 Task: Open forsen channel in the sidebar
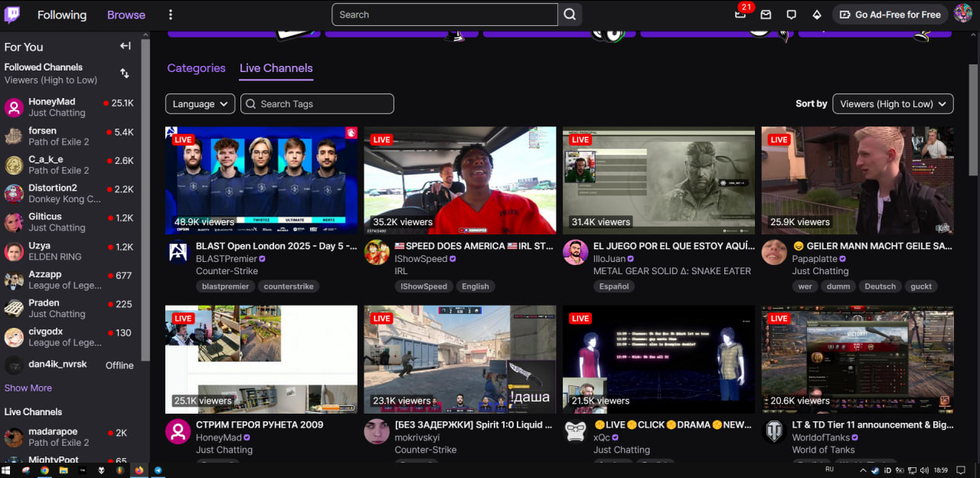click(x=70, y=136)
